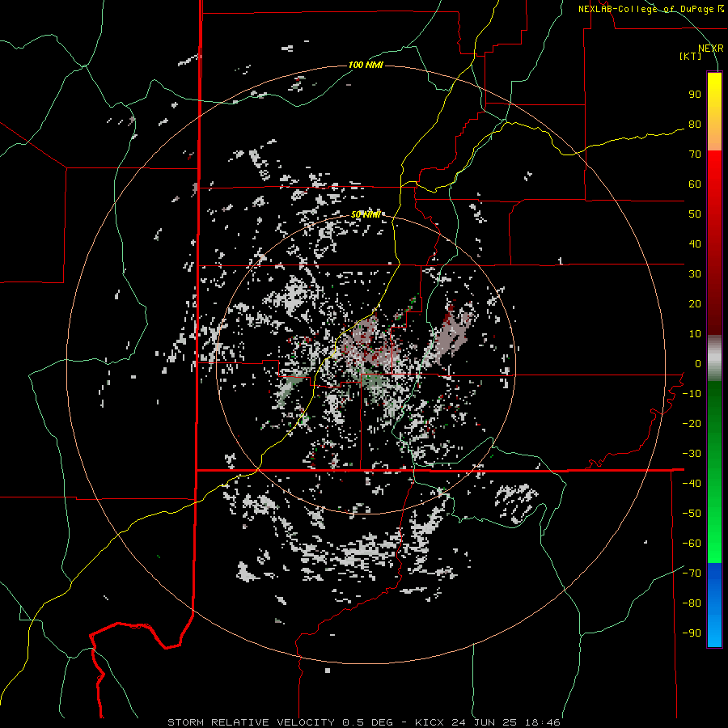Click the 90 value on the velocity scale
The width and height of the screenshot is (728, 728).
coord(695,95)
